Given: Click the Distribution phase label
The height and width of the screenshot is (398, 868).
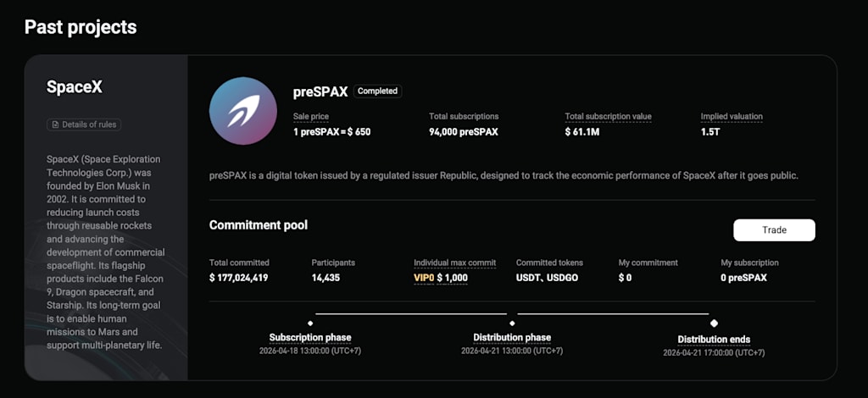Looking at the screenshot, I should coord(512,337).
